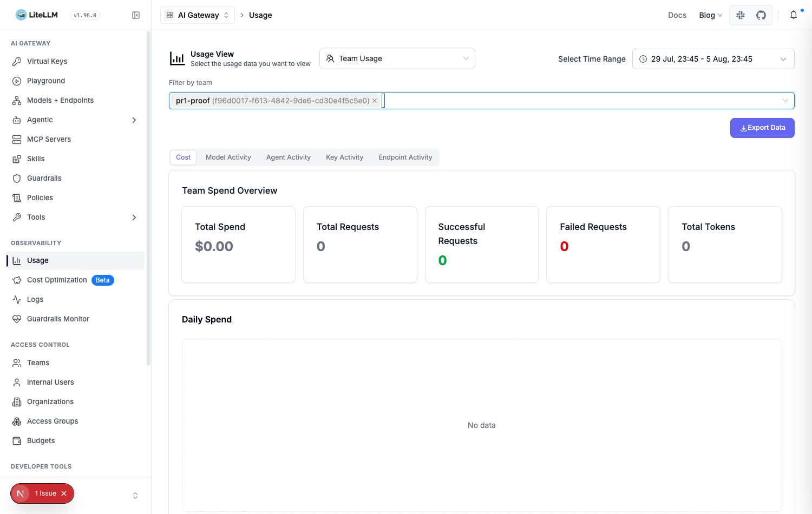Screen dimensions: 812x514
Task: Click the Playground play icon
Action: coord(17,81)
